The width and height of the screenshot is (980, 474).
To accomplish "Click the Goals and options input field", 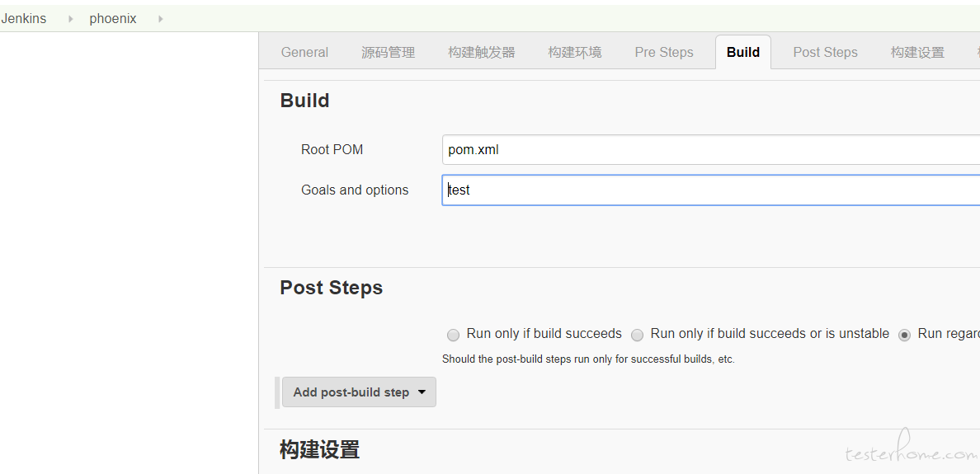I will 709,190.
